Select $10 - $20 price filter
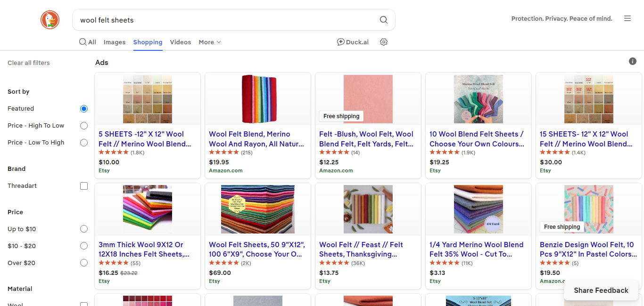 point(84,246)
